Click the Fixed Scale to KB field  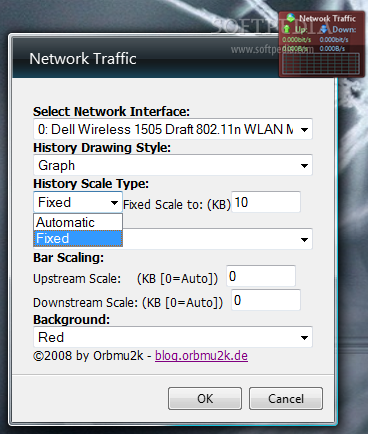tap(266, 202)
